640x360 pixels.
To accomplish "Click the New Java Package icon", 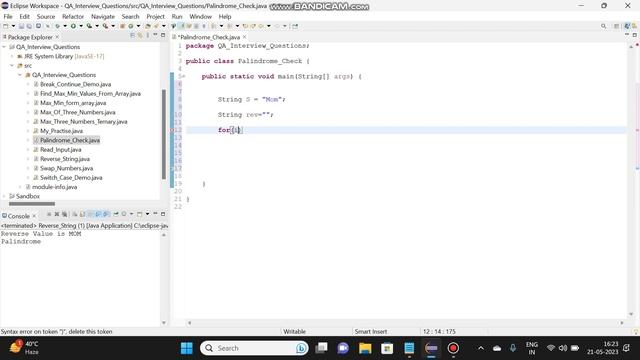I will click(x=122, y=26).
